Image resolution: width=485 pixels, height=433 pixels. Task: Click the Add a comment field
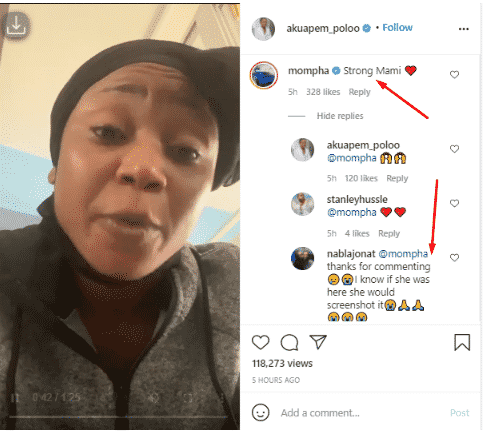362,413
